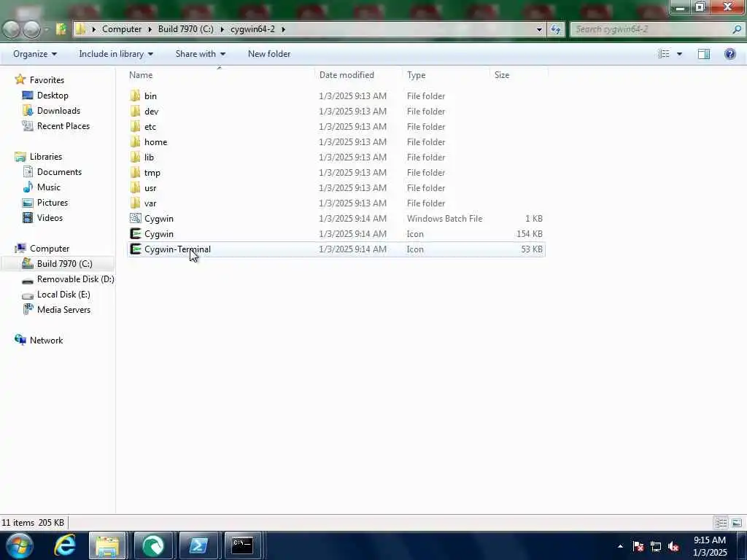Screen dimensions: 747x560
Task: Select the home folder icon
Action: pyautogui.click(x=135, y=141)
